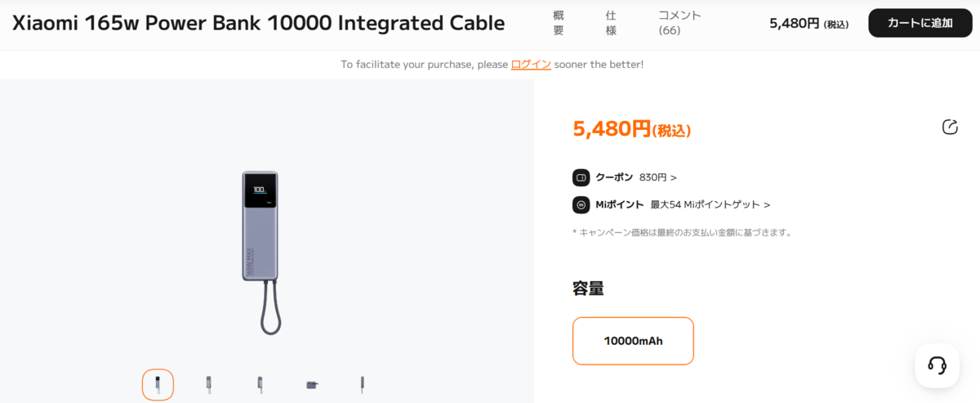980x403 pixels.
Task: Show the fourth thumbnail with horizontal power bank
Action: [312, 384]
